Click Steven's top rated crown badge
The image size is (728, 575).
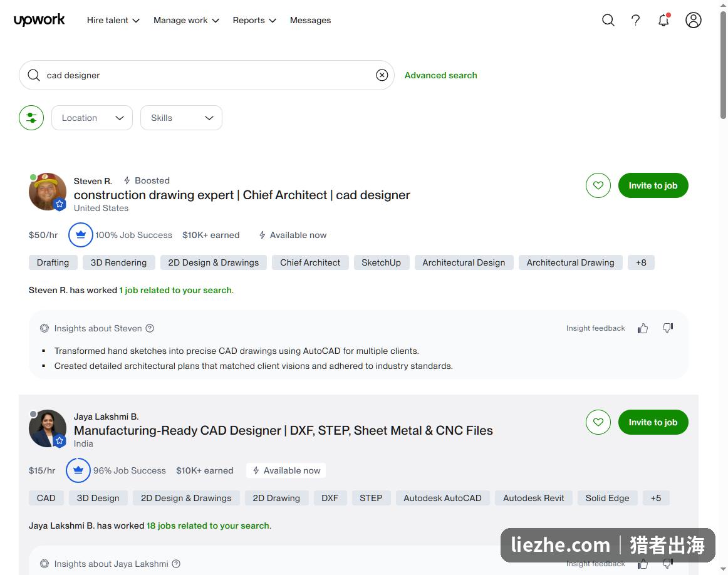click(81, 235)
